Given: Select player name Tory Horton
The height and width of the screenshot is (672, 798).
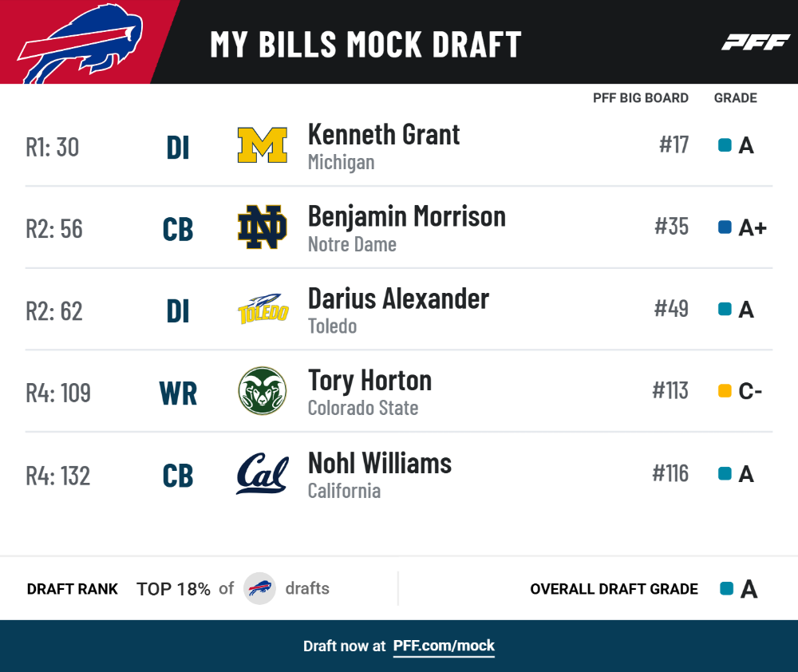Looking at the screenshot, I should click(x=370, y=381).
